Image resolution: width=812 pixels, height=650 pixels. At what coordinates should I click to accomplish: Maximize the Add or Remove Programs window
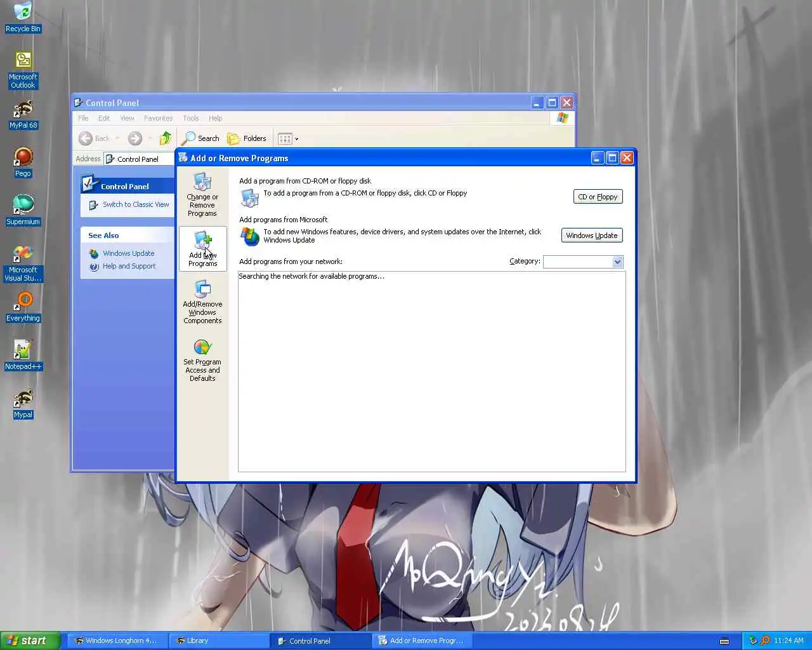tap(612, 158)
